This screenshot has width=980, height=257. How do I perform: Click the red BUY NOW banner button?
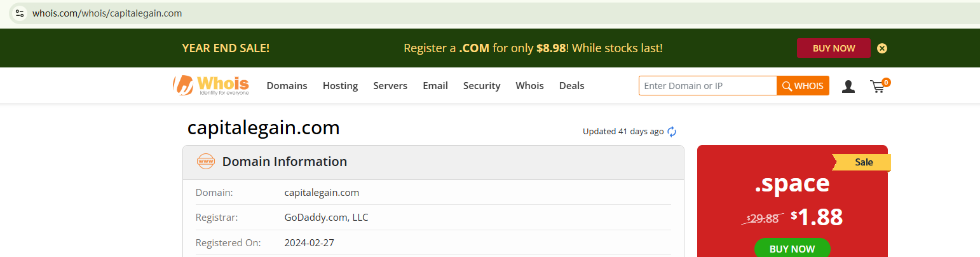click(x=833, y=48)
